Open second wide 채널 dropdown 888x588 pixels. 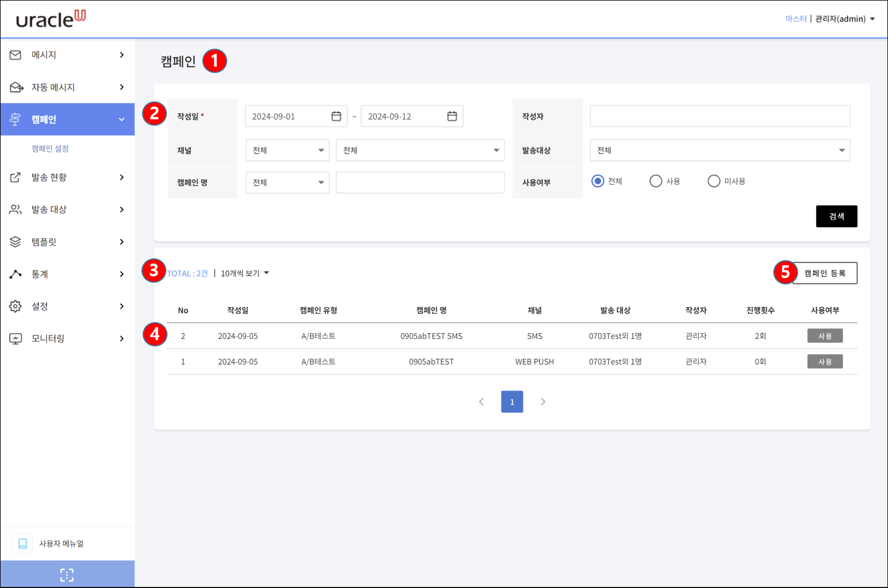pyautogui.click(x=420, y=151)
